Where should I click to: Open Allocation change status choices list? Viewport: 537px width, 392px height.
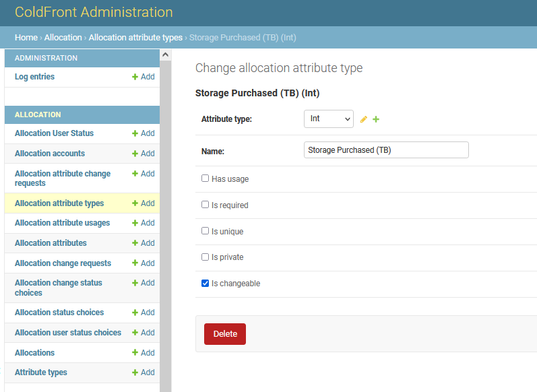59,288
